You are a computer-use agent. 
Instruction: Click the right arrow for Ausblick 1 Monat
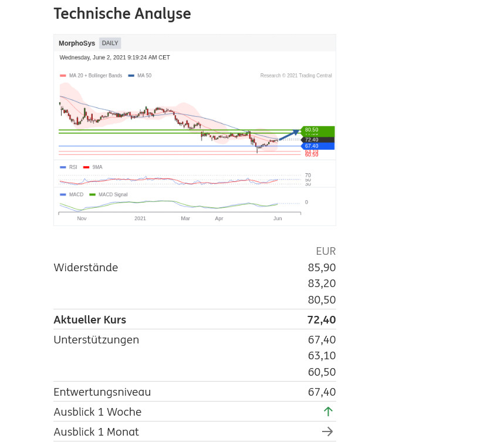[327, 431]
